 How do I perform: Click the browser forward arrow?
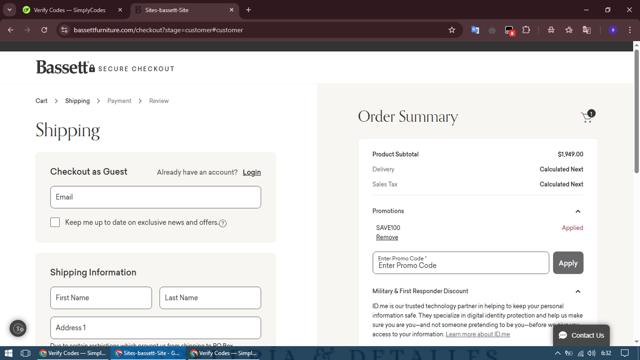tap(27, 30)
